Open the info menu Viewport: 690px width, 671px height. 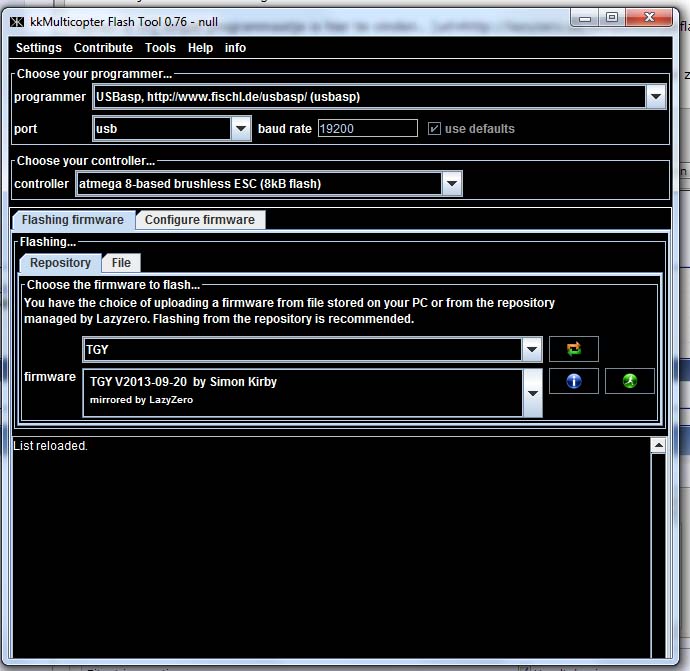(x=235, y=48)
